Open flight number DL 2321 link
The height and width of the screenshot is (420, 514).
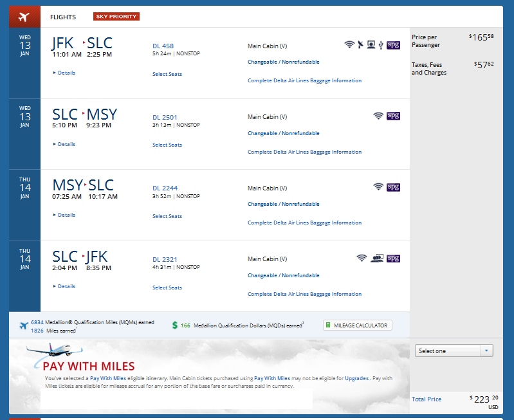pyautogui.click(x=165, y=259)
